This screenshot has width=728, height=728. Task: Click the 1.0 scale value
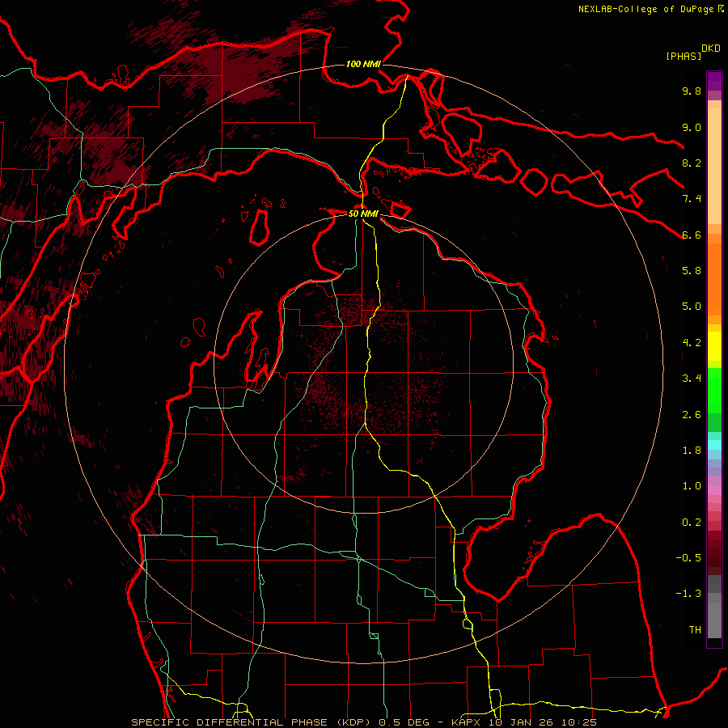(692, 486)
